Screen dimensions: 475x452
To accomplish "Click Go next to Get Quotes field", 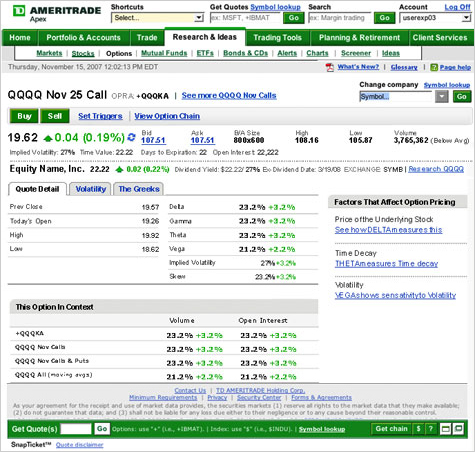I will point(294,18).
